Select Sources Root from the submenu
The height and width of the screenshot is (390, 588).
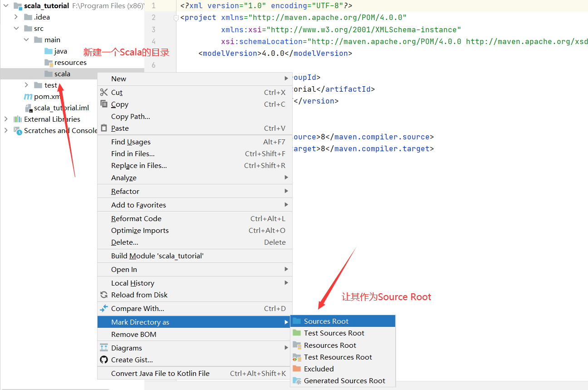(x=326, y=321)
